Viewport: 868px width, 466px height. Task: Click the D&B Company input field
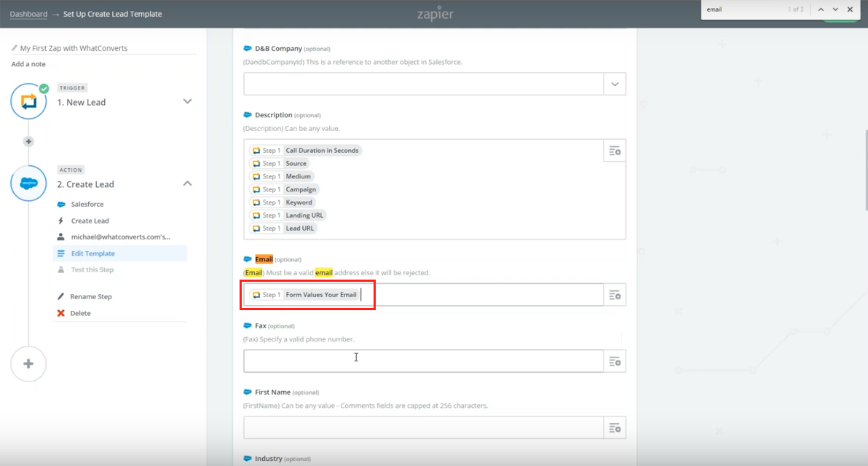[x=424, y=84]
